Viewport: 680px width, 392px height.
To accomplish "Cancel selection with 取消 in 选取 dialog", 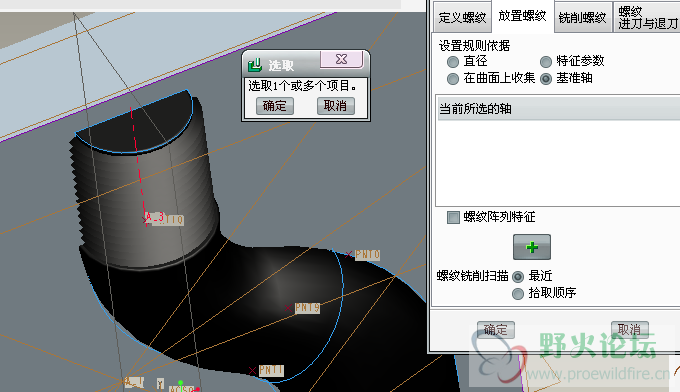I will (336, 106).
